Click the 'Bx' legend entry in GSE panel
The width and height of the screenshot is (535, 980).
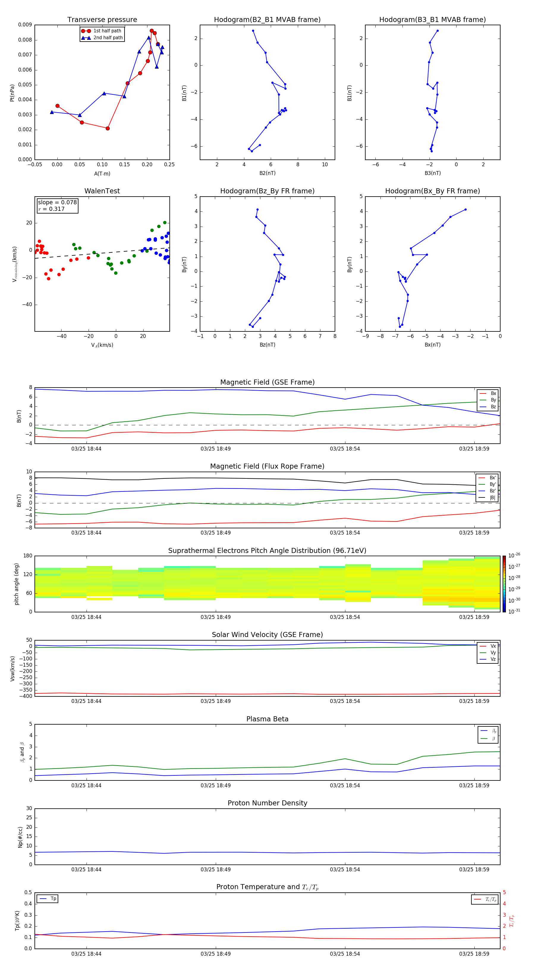click(x=488, y=393)
